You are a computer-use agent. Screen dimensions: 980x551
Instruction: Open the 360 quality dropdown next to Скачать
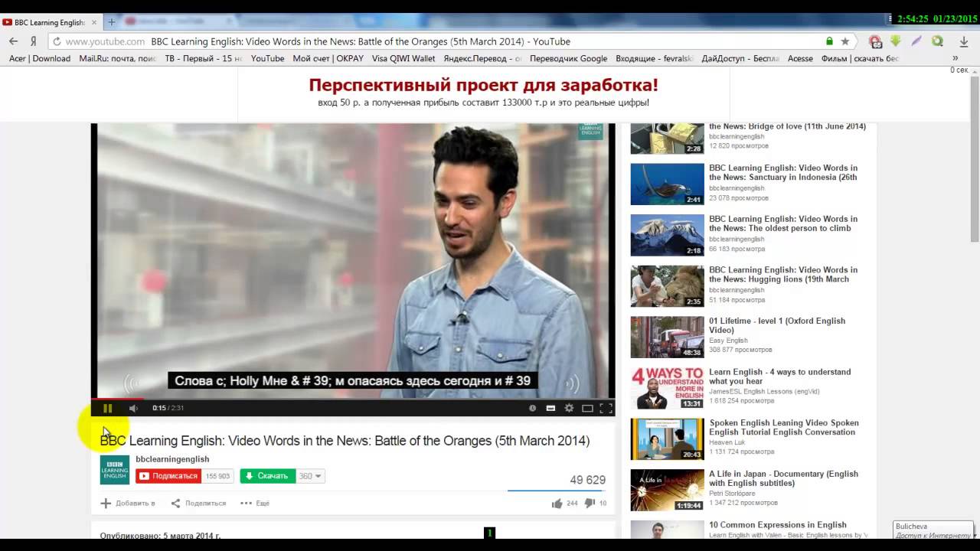click(x=310, y=476)
